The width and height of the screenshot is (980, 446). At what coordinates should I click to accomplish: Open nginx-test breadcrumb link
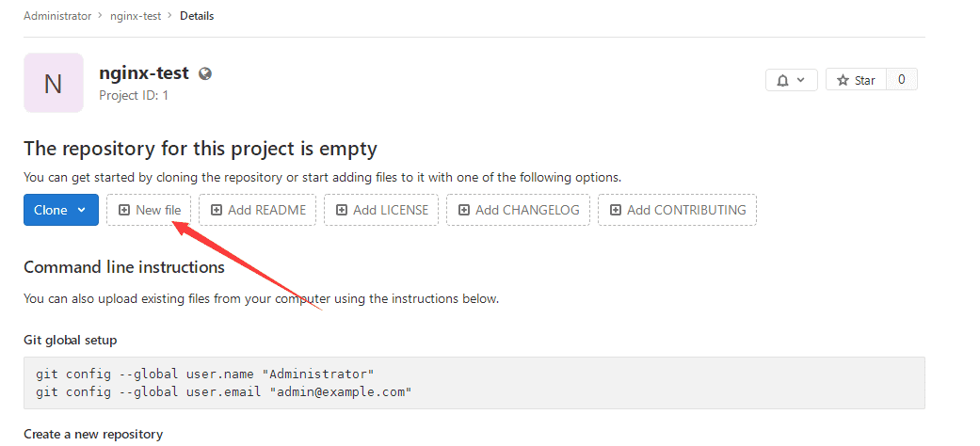click(136, 16)
